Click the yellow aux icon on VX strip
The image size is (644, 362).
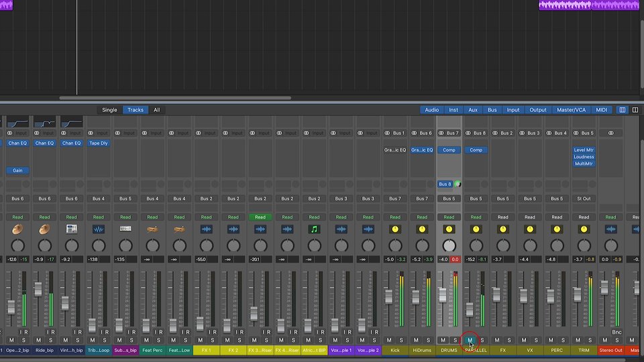[x=530, y=229]
